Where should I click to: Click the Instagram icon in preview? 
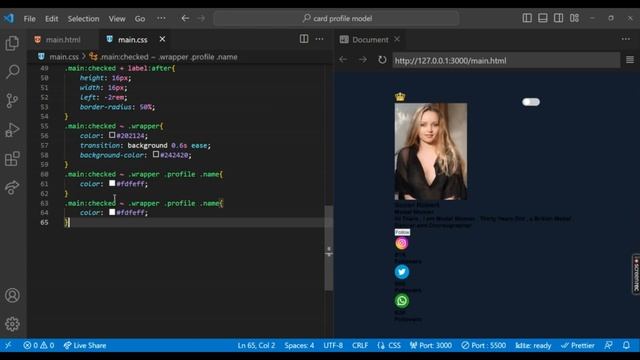[402, 243]
